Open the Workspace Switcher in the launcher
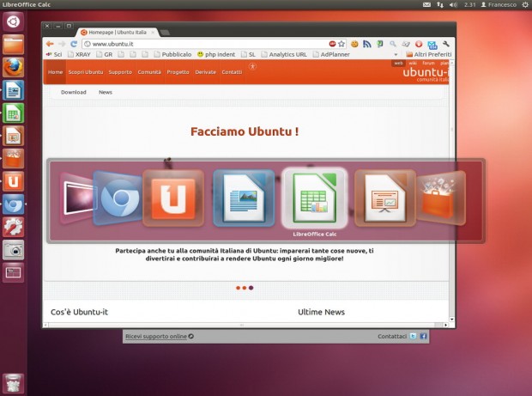The width and height of the screenshot is (532, 396). pyautogui.click(x=13, y=272)
